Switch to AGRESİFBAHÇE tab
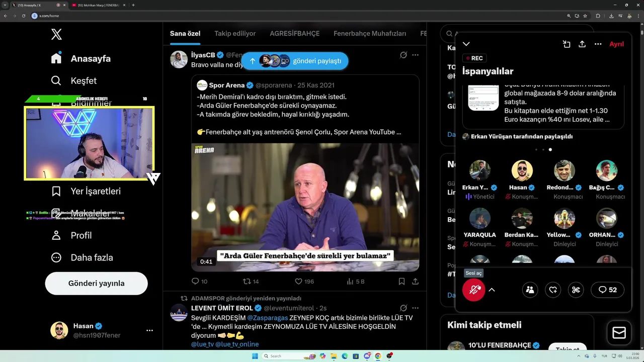This screenshot has width=644, height=362. click(295, 34)
